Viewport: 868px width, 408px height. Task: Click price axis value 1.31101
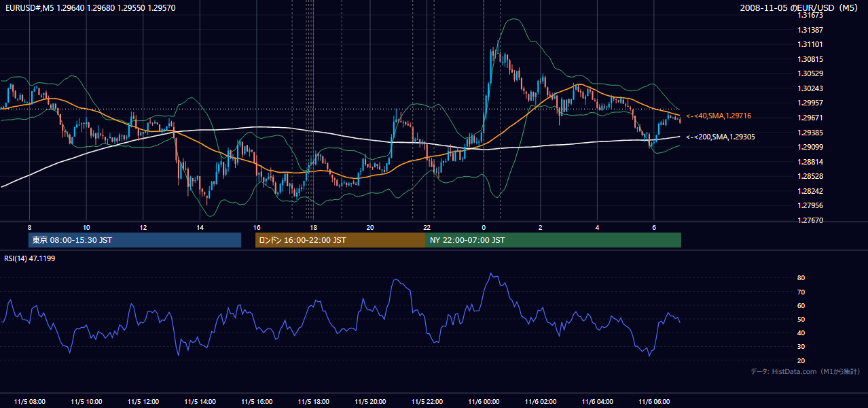click(812, 44)
